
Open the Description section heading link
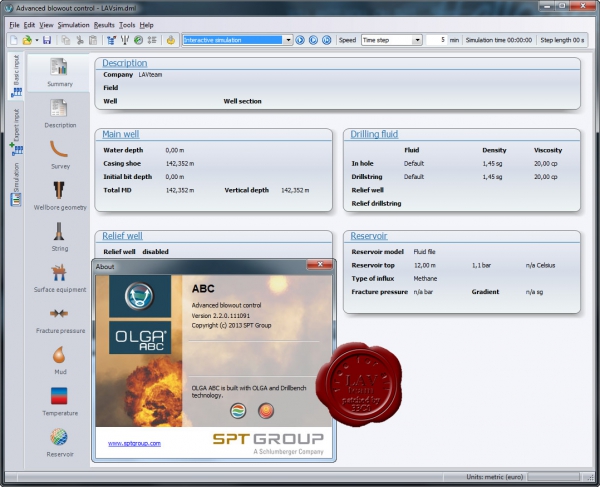coord(125,63)
